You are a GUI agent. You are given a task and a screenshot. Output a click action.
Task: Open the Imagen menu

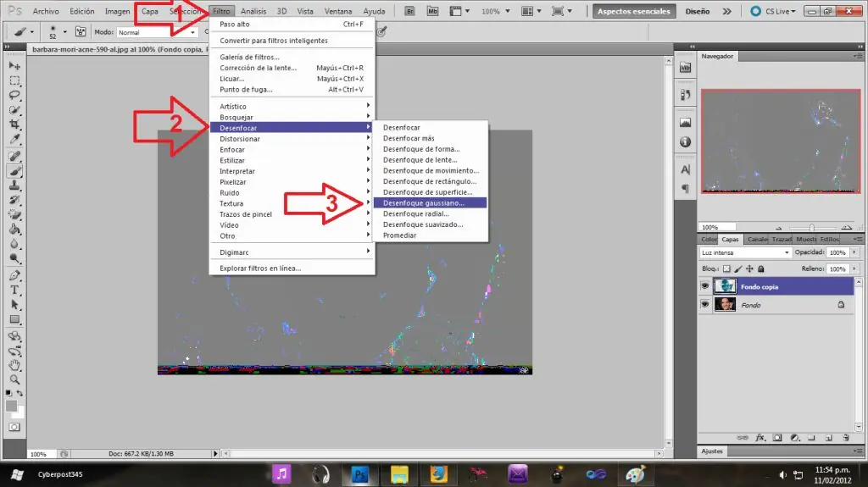(117, 11)
